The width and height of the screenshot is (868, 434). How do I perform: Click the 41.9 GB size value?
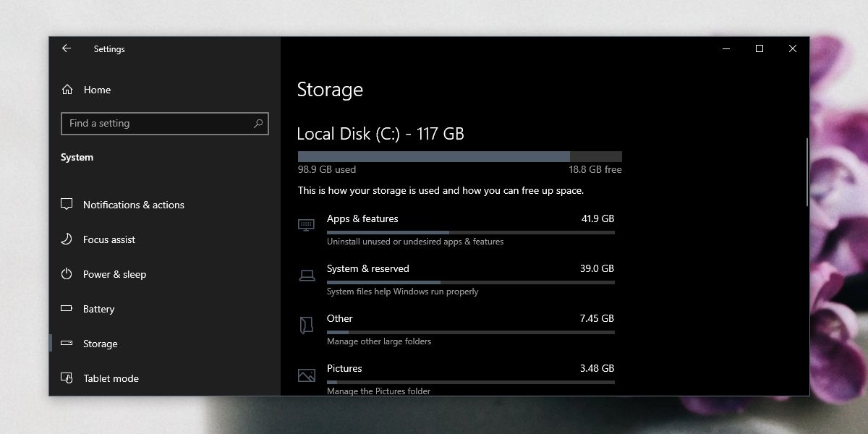pos(597,218)
